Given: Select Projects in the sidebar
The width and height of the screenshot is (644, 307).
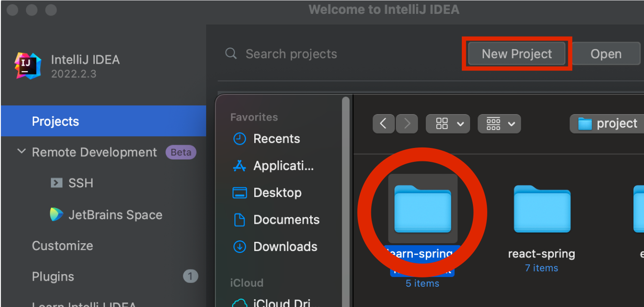Looking at the screenshot, I should coord(103,121).
